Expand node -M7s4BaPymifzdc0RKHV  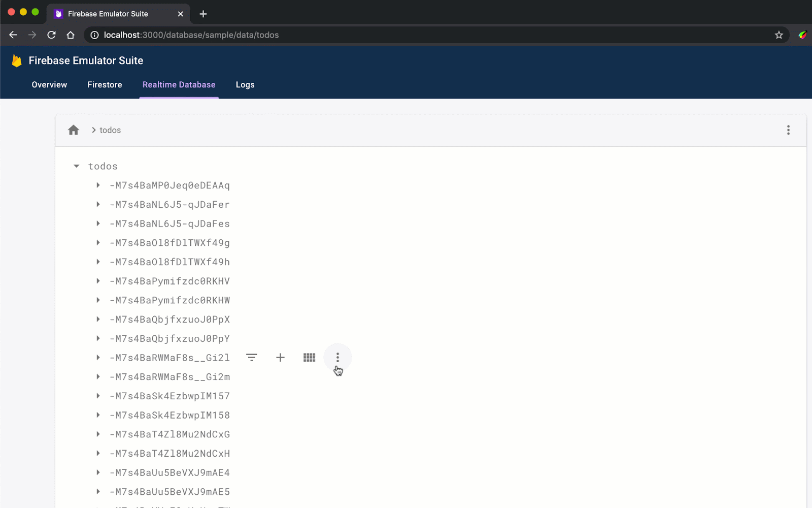[98, 281]
